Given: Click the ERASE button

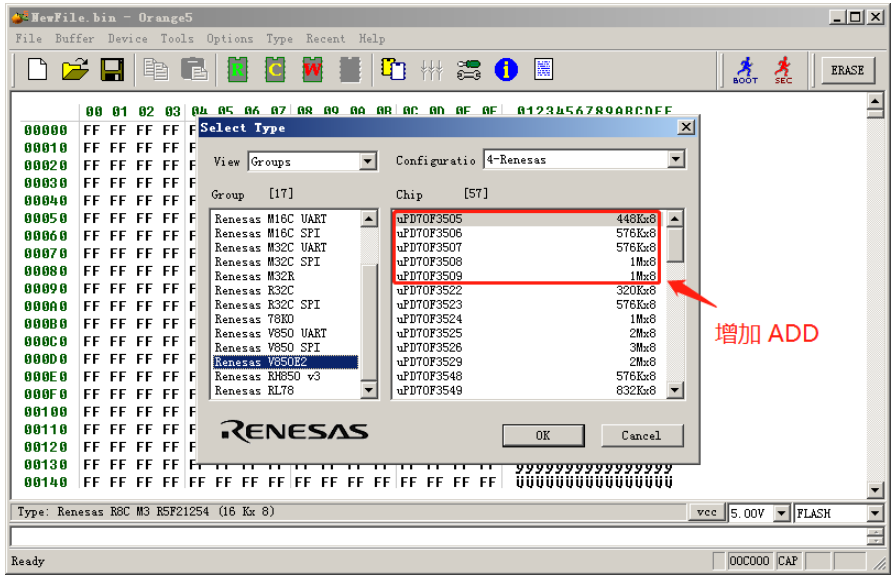Looking at the screenshot, I should pyautogui.click(x=848, y=70).
